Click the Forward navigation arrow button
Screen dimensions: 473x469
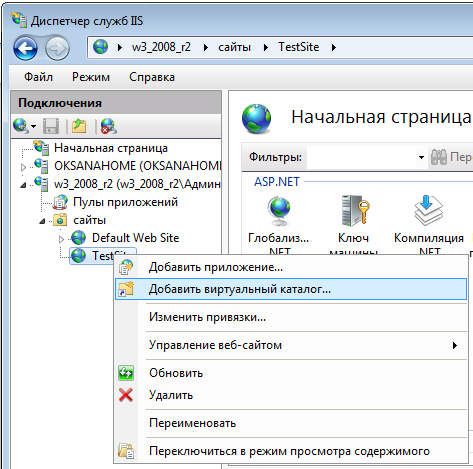(x=57, y=48)
